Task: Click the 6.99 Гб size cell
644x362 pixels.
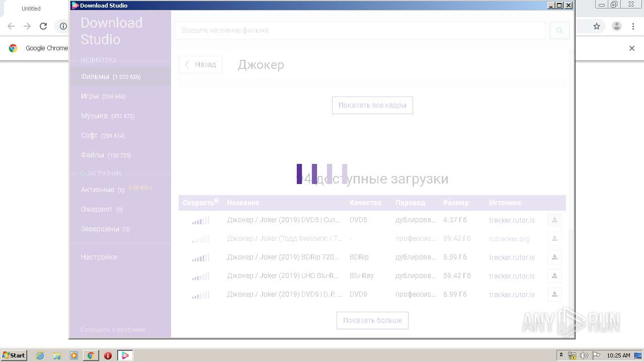Action: pos(455,294)
